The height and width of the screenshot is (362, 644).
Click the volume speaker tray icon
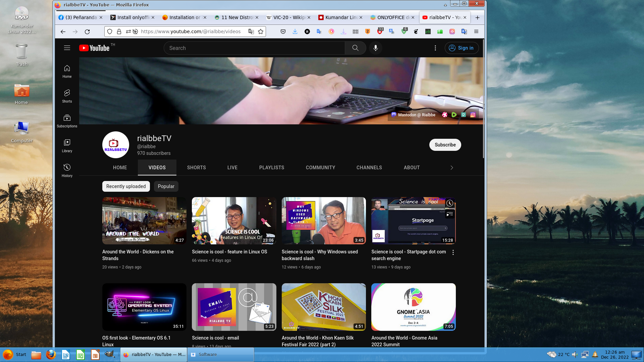point(575,354)
